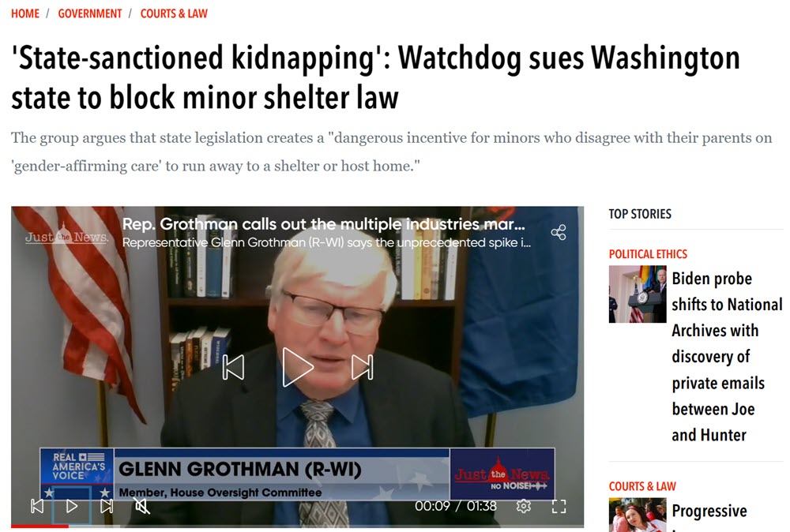790x532 pixels.
Task: Go to next track in bottom control bar
Action: pos(107,506)
